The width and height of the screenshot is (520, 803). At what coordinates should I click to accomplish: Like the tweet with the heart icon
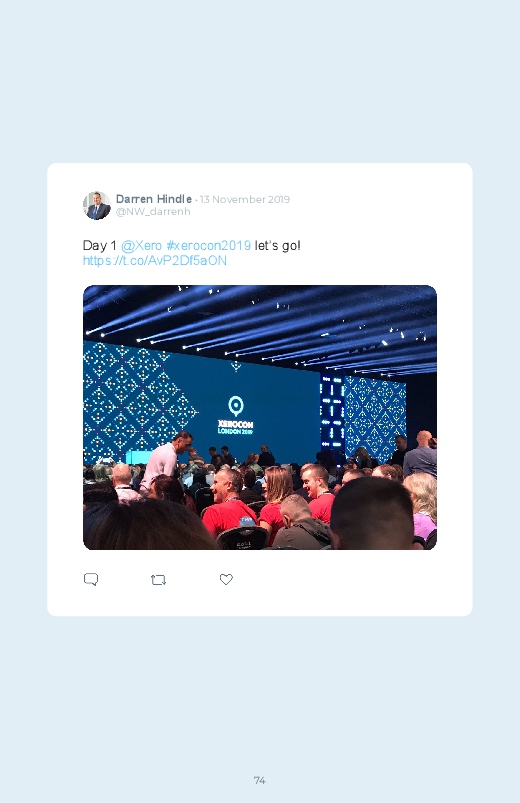click(226, 579)
